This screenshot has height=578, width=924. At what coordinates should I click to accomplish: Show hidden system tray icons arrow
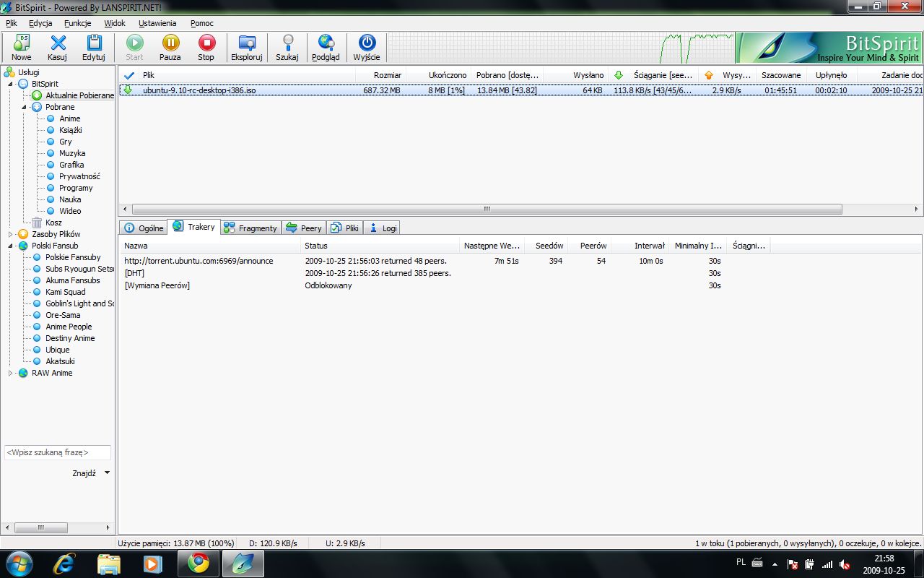tap(775, 564)
